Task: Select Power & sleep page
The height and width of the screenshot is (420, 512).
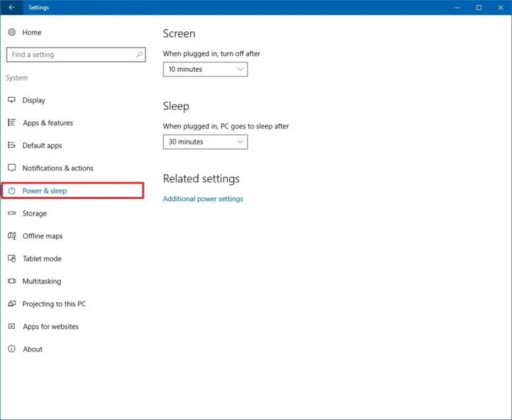Action: [72, 191]
